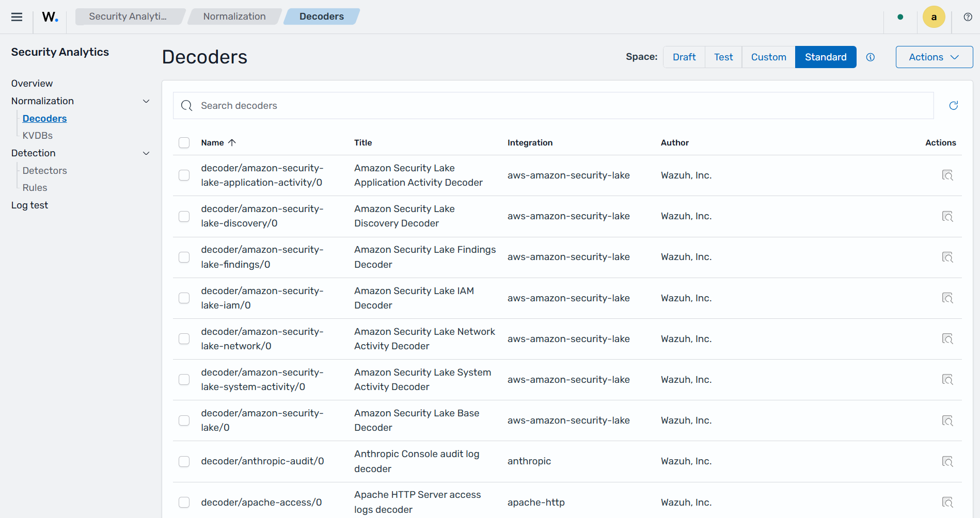
Task: Click 'Amazon Security Lake Base Decoder' title
Action: click(x=417, y=420)
